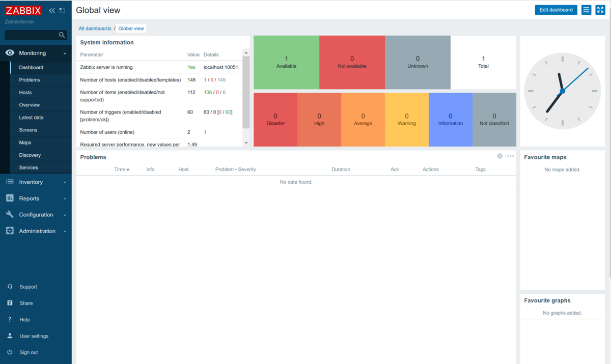Click the Share icon in sidebar

point(10,303)
